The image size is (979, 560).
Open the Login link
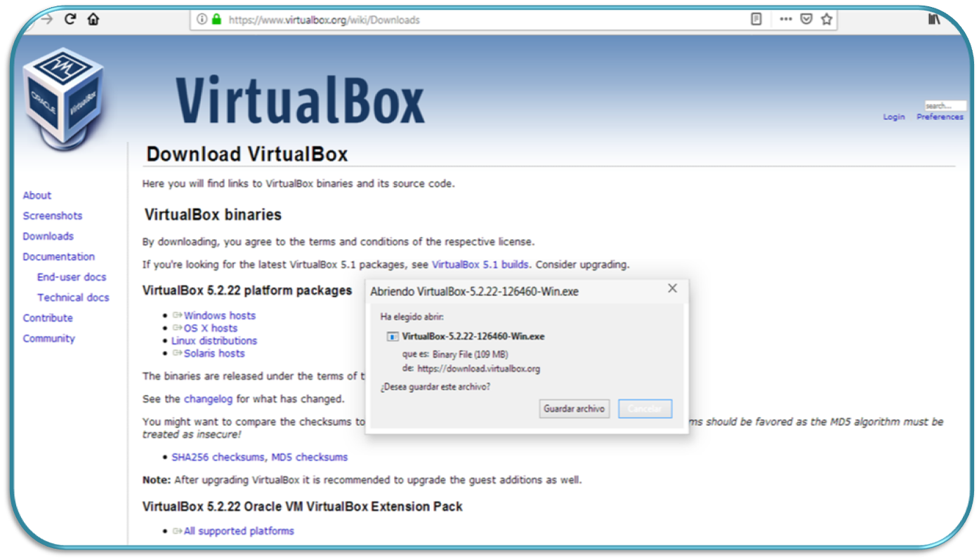point(894,117)
